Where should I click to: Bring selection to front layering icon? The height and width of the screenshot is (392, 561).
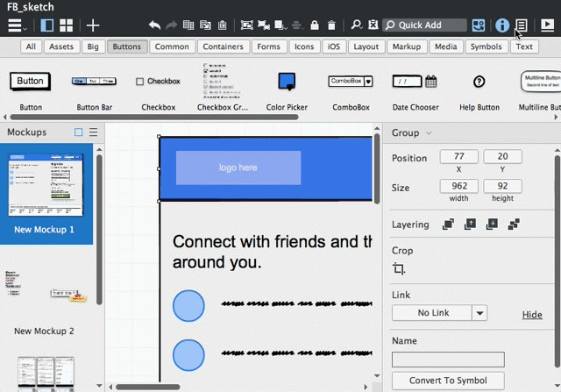pos(448,225)
